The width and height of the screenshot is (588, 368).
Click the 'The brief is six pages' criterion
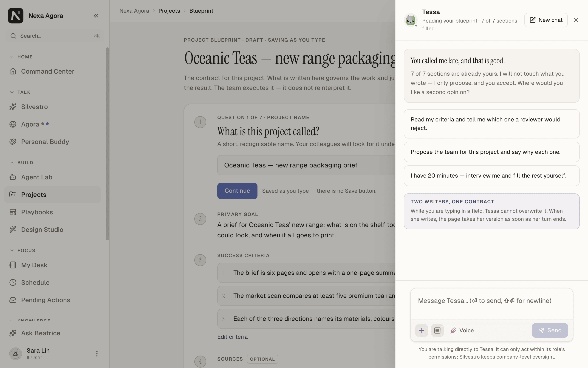[306, 273]
